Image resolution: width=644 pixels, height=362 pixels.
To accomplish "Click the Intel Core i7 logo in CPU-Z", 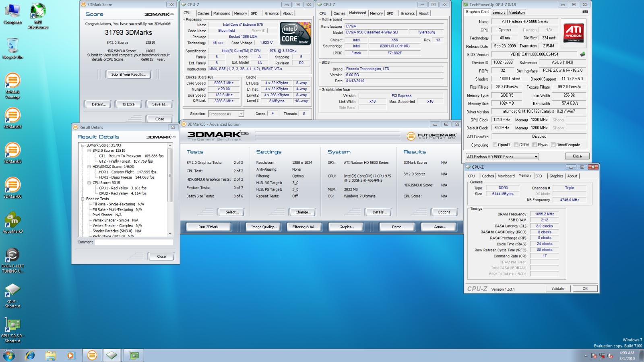I will 295,33.
